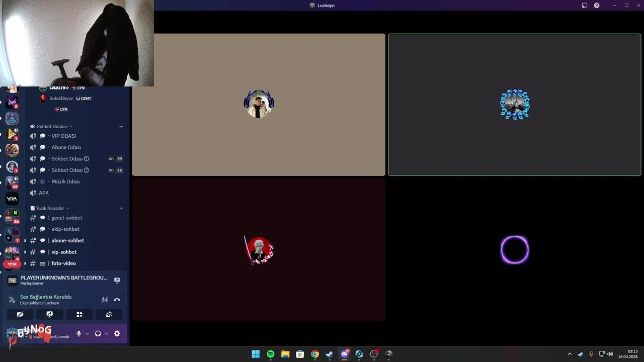Join the AFK voice channel
This screenshot has height=362, width=644.
[76, 193]
